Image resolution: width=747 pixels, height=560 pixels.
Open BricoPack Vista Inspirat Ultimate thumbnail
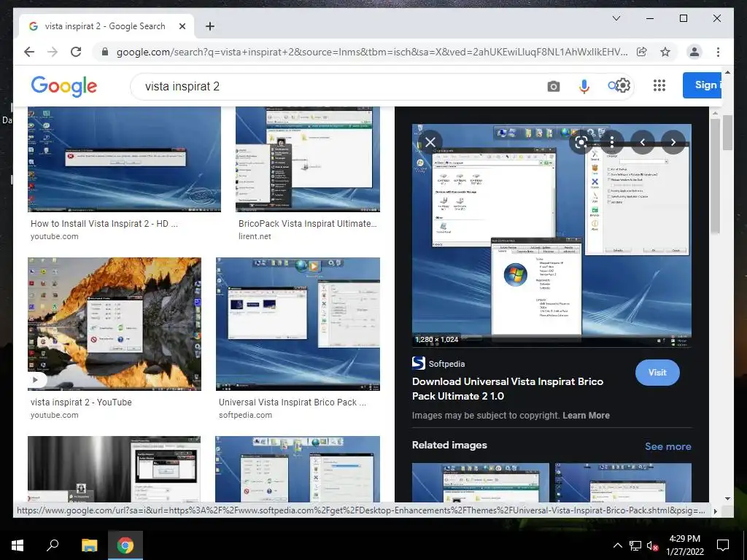[308, 159]
